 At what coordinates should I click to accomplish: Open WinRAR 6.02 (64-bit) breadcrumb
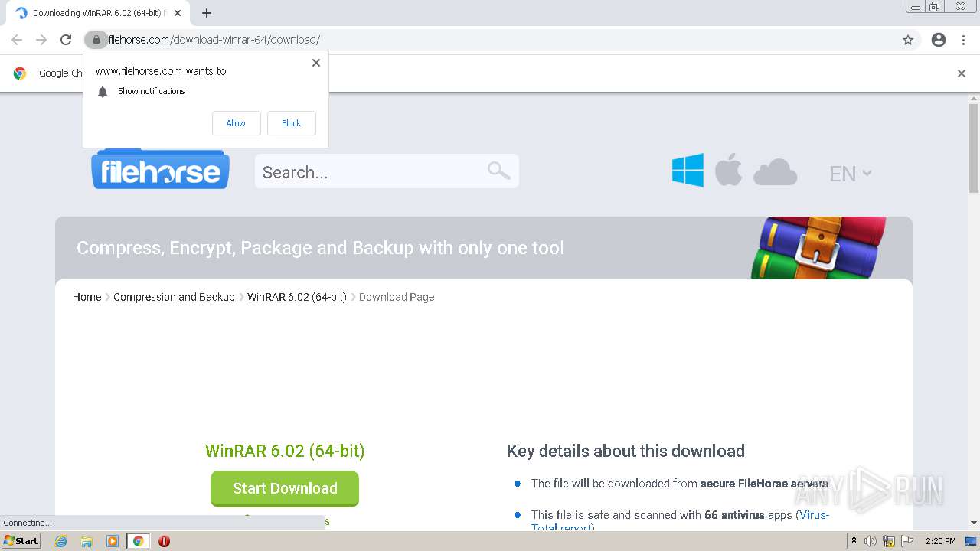[297, 297]
